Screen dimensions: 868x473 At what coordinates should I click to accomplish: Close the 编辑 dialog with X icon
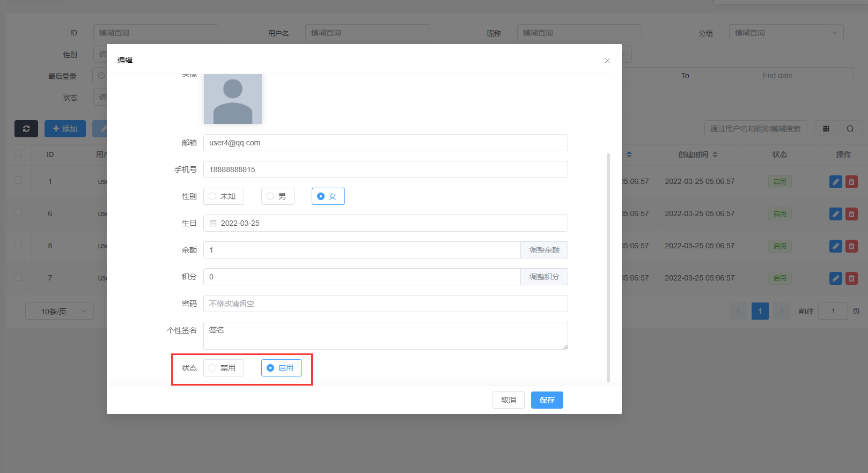pos(607,61)
